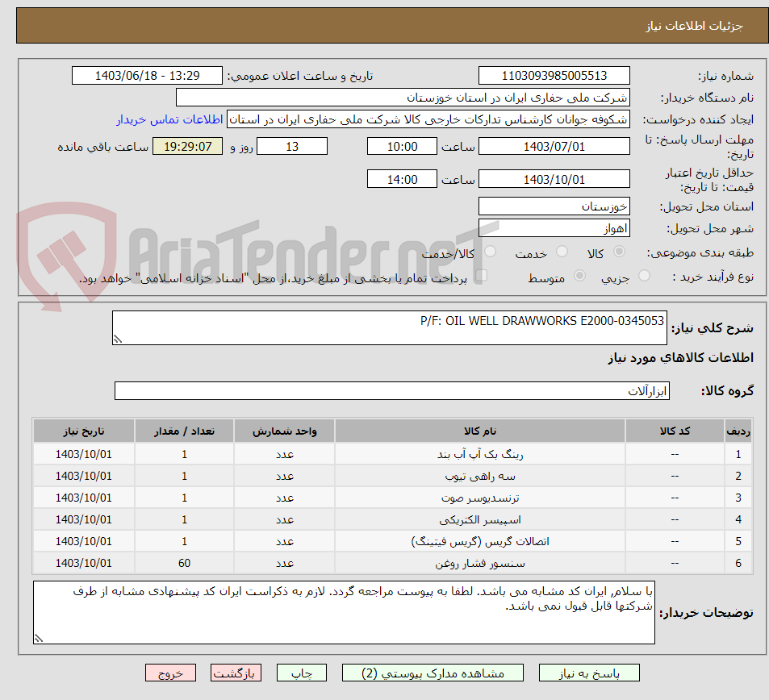Click the remaining days field showing 13
The height and width of the screenshot is (700, 769).
292,146
